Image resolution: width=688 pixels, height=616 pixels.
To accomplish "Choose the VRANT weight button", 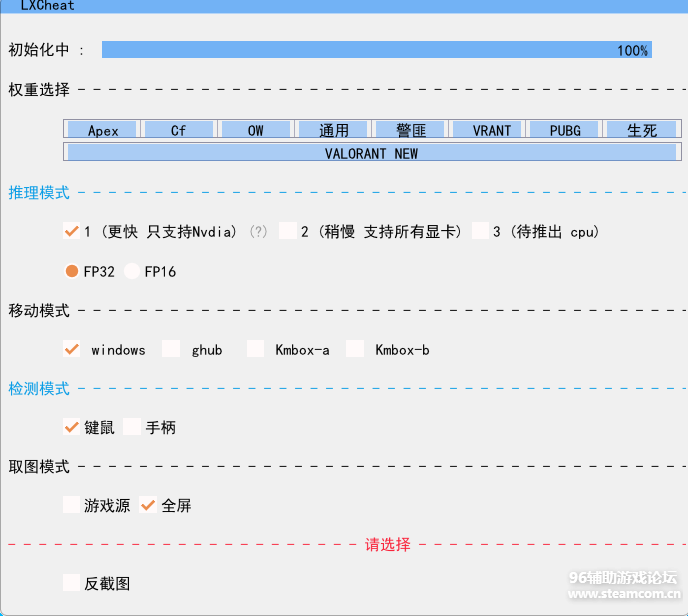I will (x=491, y=130).
